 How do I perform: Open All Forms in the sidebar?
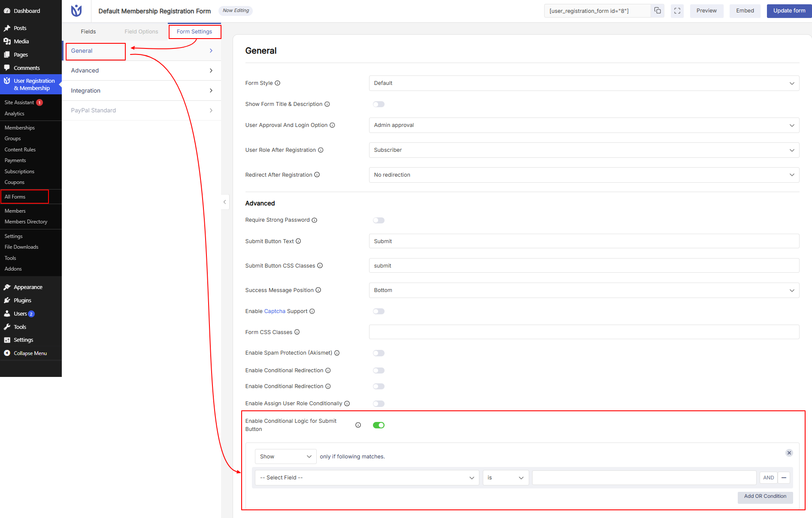pos(15,197)
